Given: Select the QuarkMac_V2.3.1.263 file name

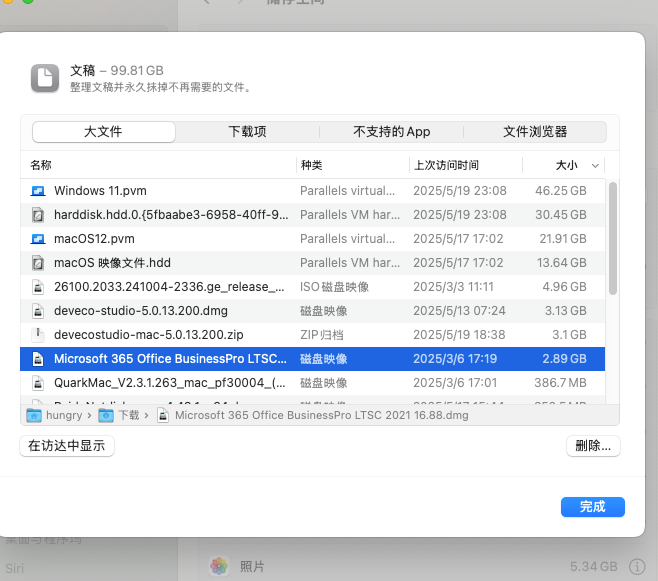Looking at the screenshot, I should (170, 383).
